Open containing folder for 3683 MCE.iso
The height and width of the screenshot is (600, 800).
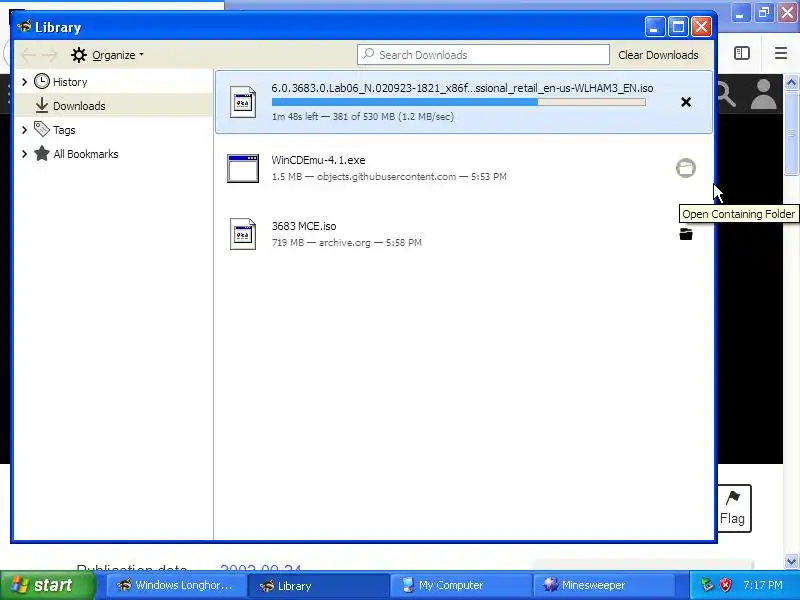[686, 234]
